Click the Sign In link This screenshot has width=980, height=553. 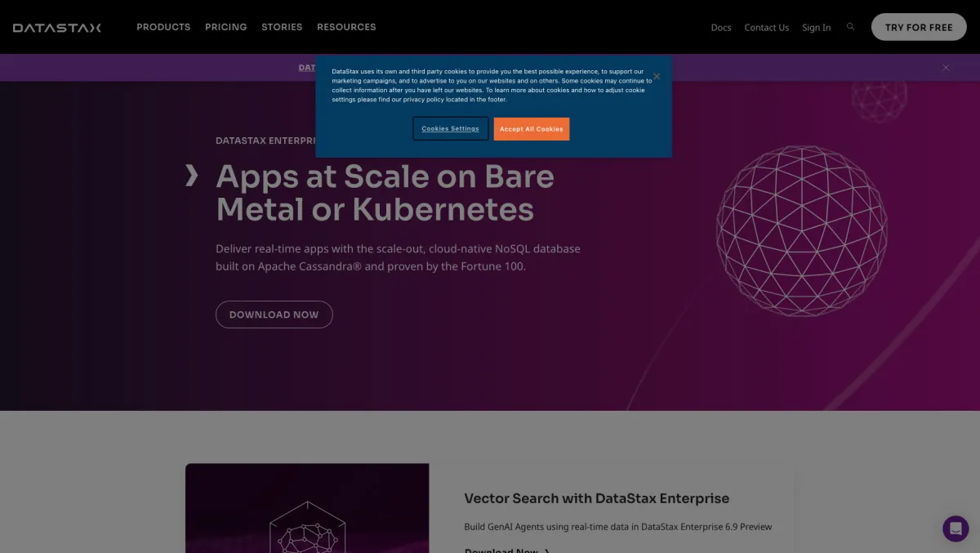click(x=816, y=28)
